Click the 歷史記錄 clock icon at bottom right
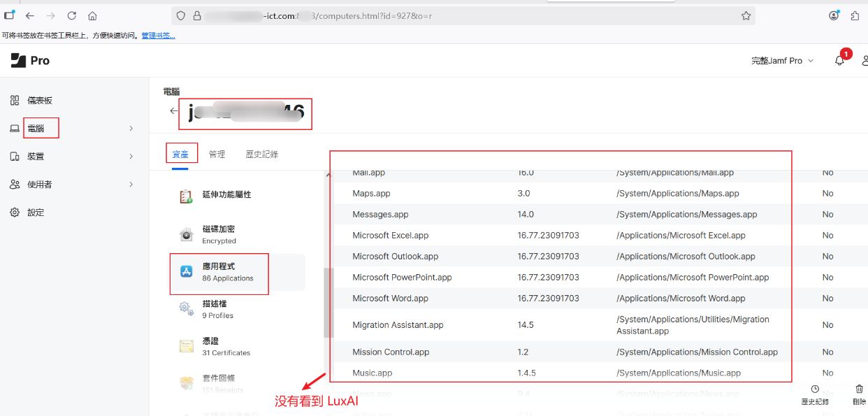This screenshot has height=416, width=868. click(x=815, y=389)
